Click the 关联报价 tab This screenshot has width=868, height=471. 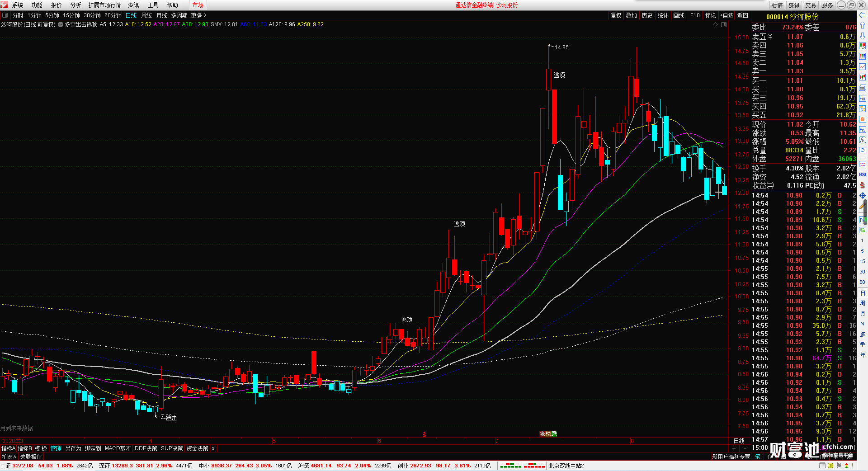pyautogui.click(x=31, y=457)
